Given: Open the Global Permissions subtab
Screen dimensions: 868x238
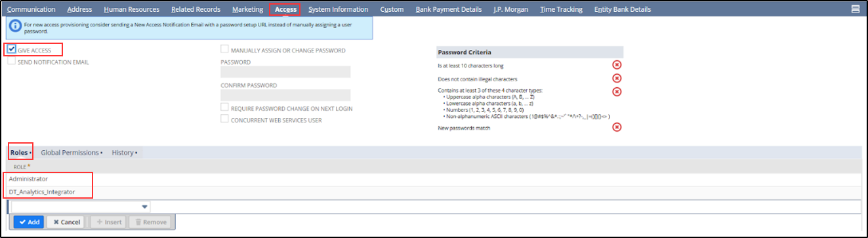Looking at the screenshot, I should (x=71, y=152).
